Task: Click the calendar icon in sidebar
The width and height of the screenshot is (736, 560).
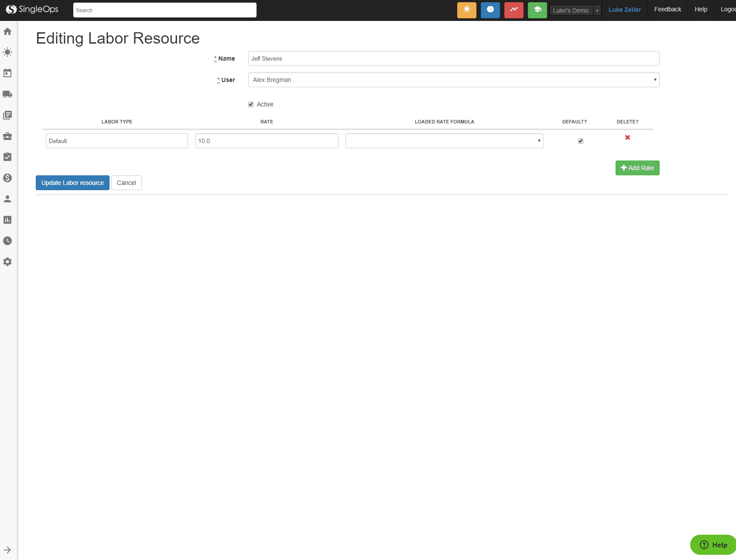Action: tap(7, 73)
